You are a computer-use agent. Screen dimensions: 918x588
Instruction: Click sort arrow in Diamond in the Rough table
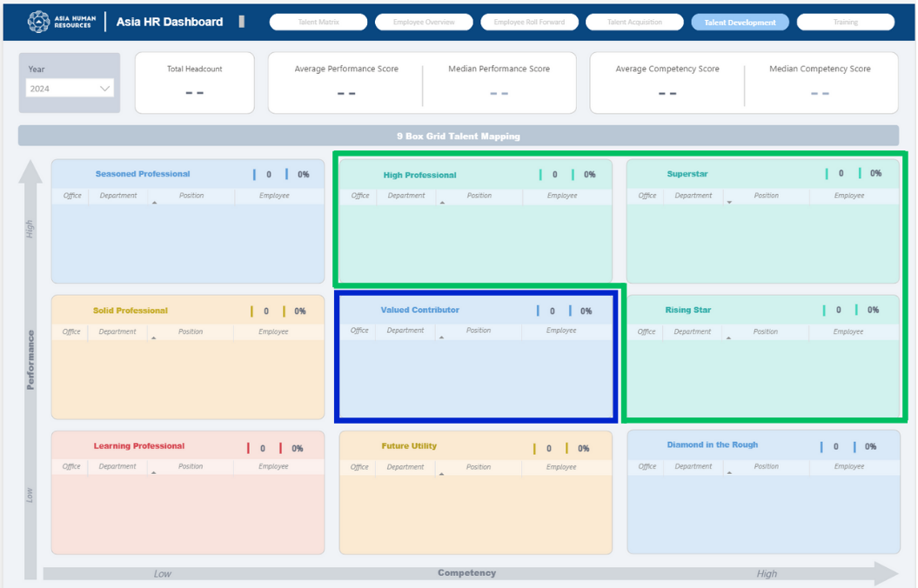(x=729, y=474)
